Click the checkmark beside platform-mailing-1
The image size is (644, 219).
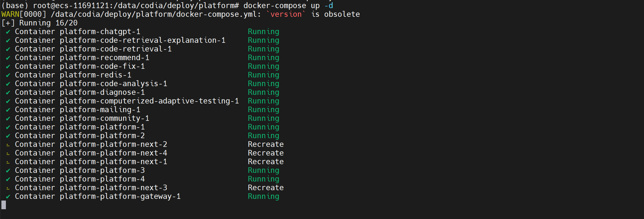pos(8,110)
